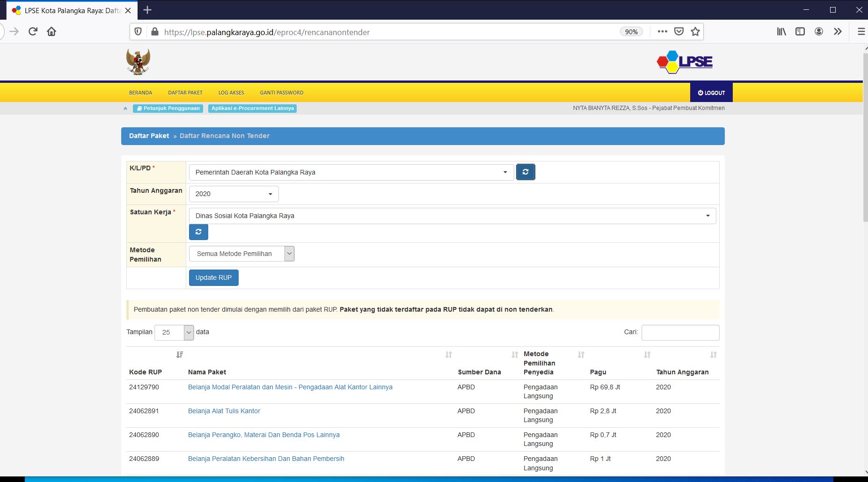Image resolution: width=868 pixels, height=482 pixels.
Task: Change Tampilan rows-per-page dropdown
Action: point(174,332)
